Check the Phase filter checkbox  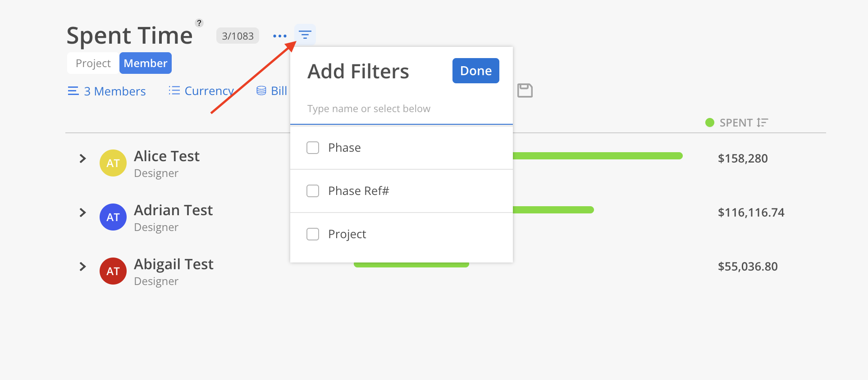313,148
